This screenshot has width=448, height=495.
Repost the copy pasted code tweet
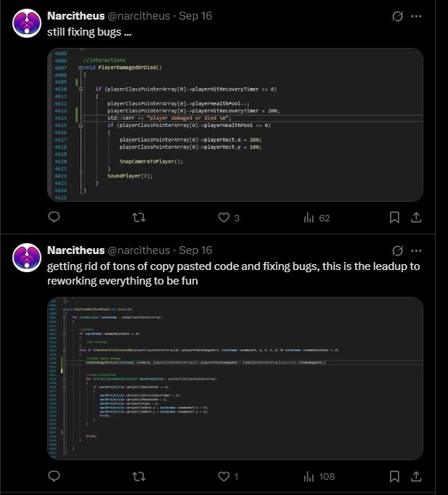click(x=139, y=476)
